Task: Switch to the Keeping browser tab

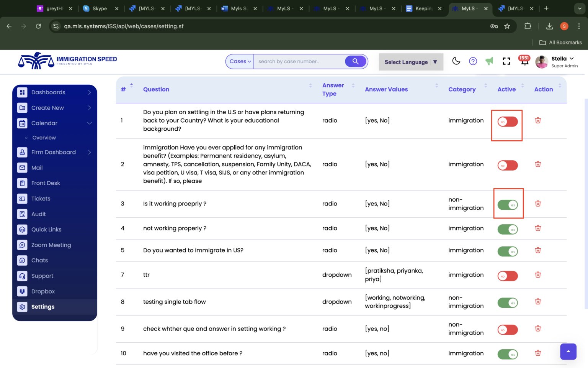Action: point(423,8)
